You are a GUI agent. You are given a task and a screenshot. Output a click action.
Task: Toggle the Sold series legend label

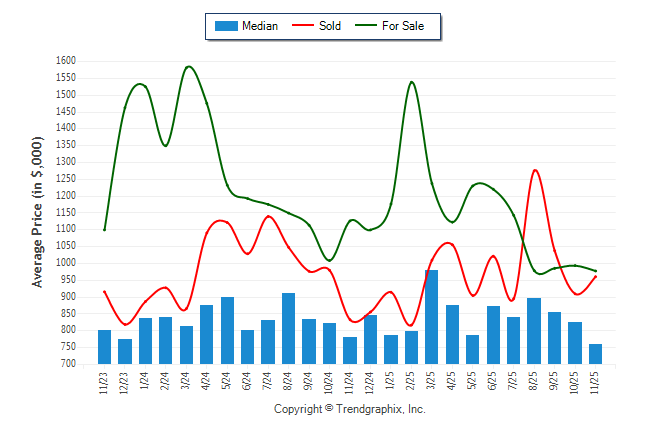[330, 26]
